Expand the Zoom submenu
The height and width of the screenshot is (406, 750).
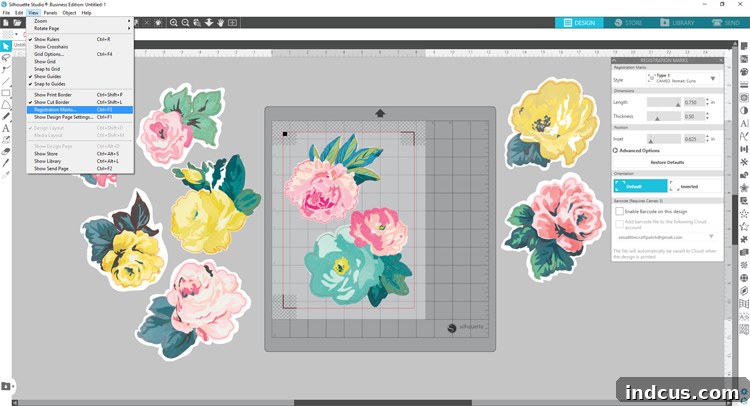pos(80,21)
